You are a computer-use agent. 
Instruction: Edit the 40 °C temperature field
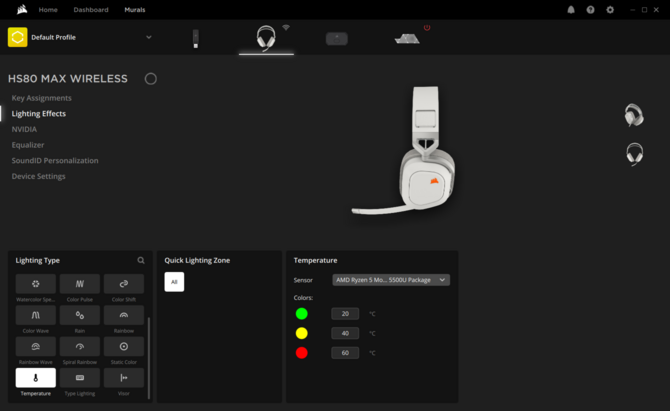[345, 333]
